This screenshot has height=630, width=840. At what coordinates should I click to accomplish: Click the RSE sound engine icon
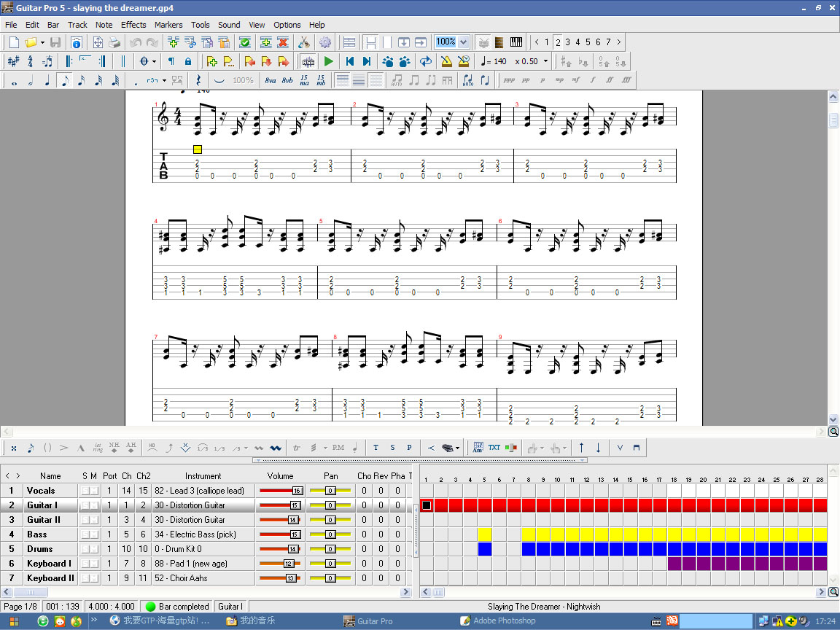[308, 61]
